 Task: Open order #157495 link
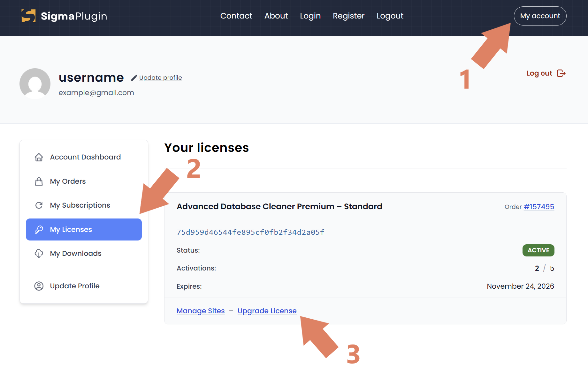click(539, 207)
